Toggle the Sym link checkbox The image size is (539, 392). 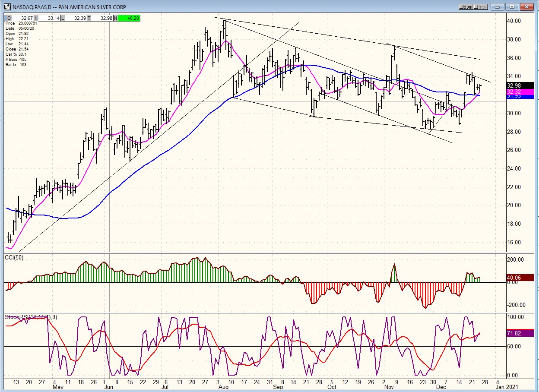click(x=466, y=7)
